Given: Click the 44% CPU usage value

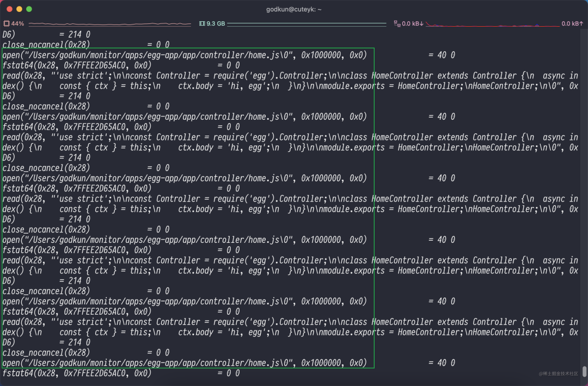Looking at the screenshot, I should coord(17,23).
